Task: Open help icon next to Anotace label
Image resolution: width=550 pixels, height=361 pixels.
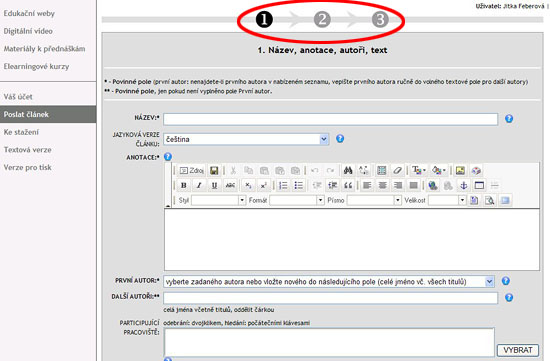Action: 168,156
